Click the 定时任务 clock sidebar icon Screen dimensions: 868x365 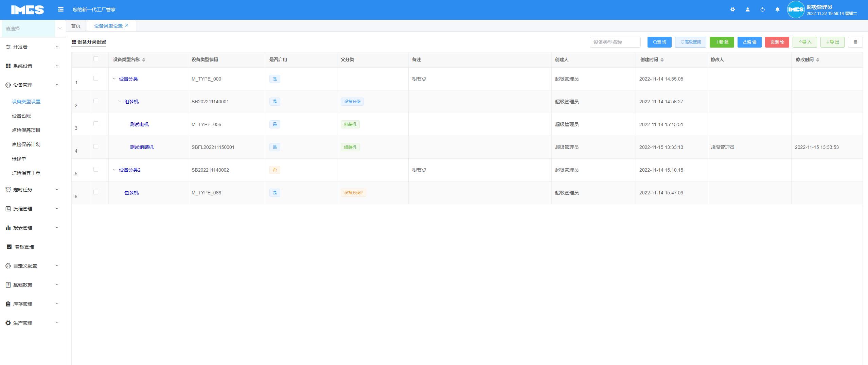coord(8,190)
